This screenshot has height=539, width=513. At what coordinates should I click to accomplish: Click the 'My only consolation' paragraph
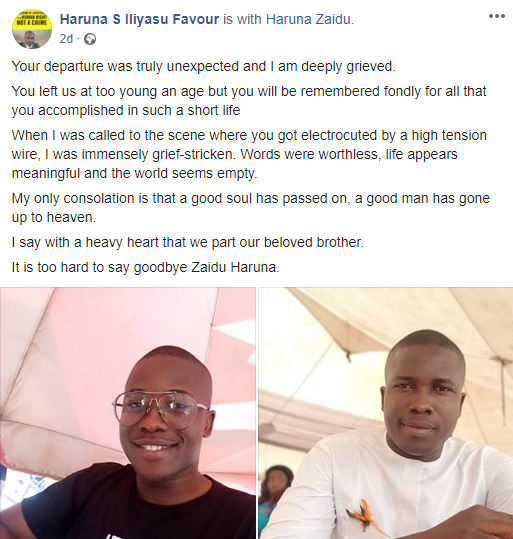click(251, 208)
